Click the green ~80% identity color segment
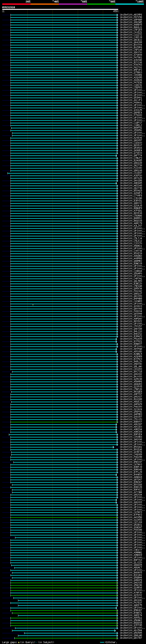The height and width of the screenshot is (644, 146). (101, 4)
